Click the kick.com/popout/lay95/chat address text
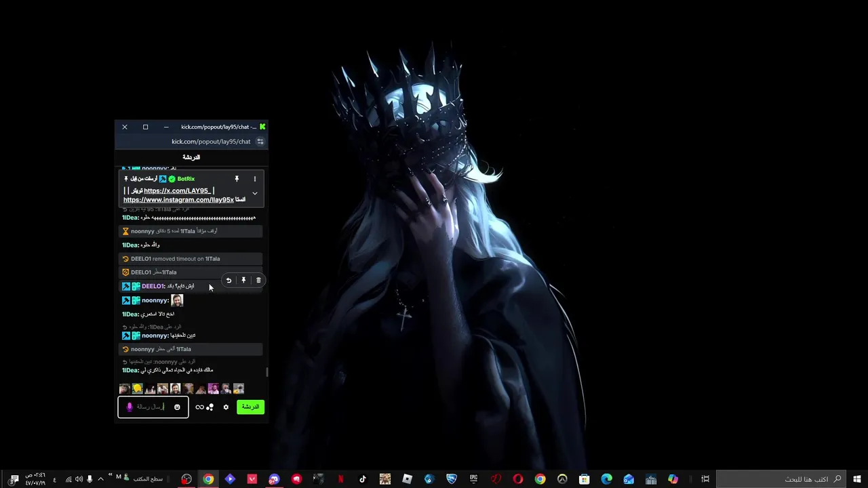Viewport: 868px width, 488px height. [211, 142]
